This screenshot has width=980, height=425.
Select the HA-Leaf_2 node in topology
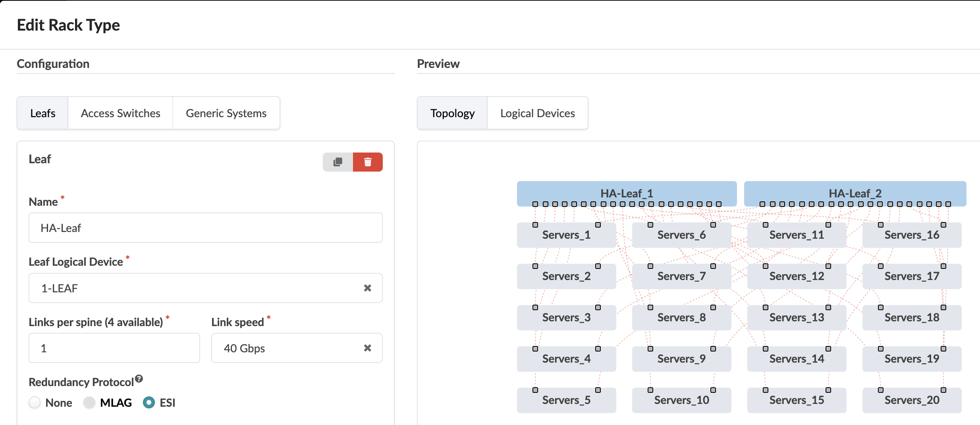tap(855, 193)
